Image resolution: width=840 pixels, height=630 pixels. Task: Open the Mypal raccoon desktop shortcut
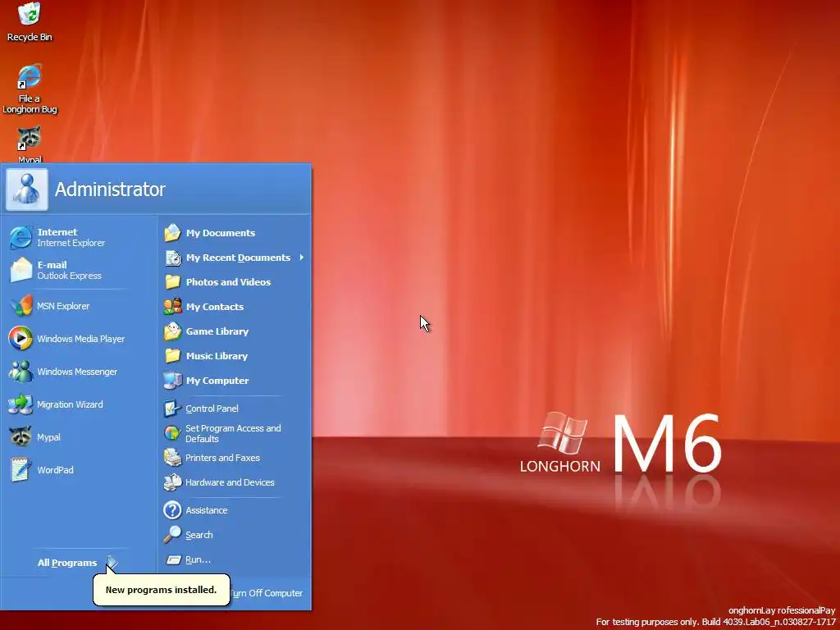(x=29, y=138)
